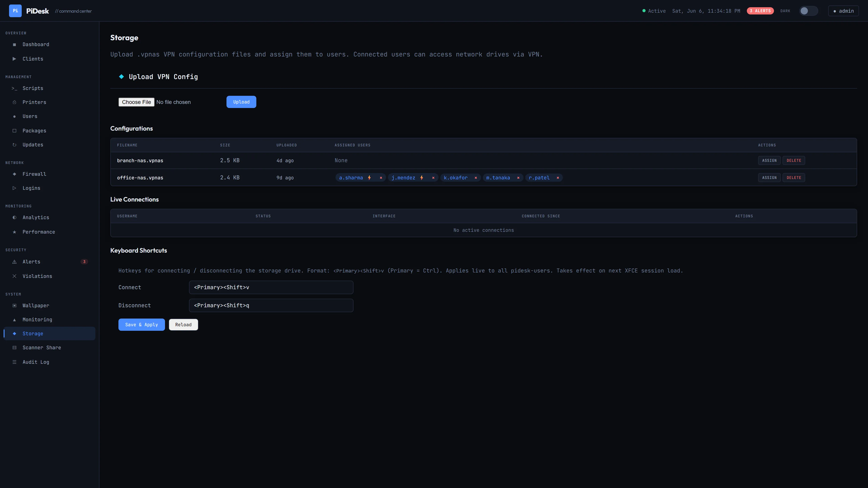Image resolution: width=868 pixels, height=488 pixels.
Task: Open Performance via its star icon
Action: pyautogui.click(x=14, y=232)
